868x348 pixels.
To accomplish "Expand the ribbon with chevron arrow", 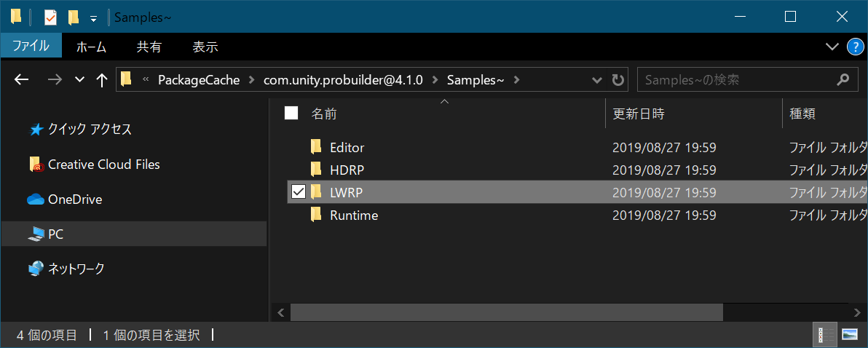I will pos(832,47).
